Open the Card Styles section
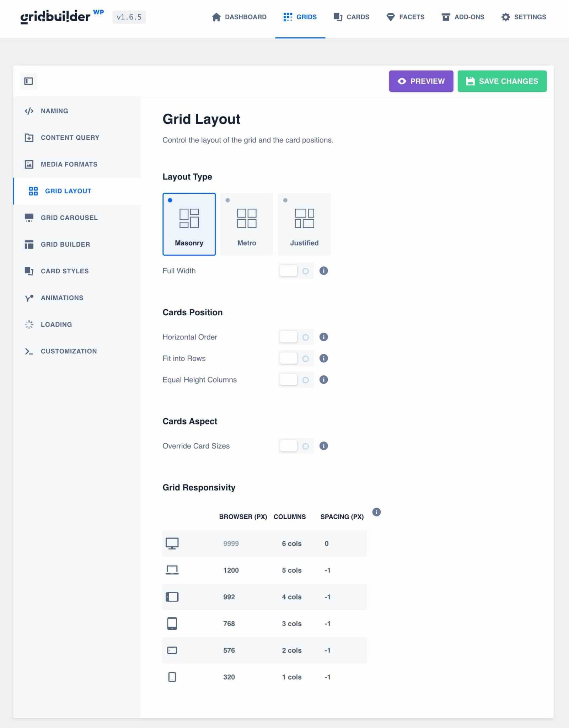Image resolution: width=569 pixels, height=728 pixels. [x=77, y=271]
